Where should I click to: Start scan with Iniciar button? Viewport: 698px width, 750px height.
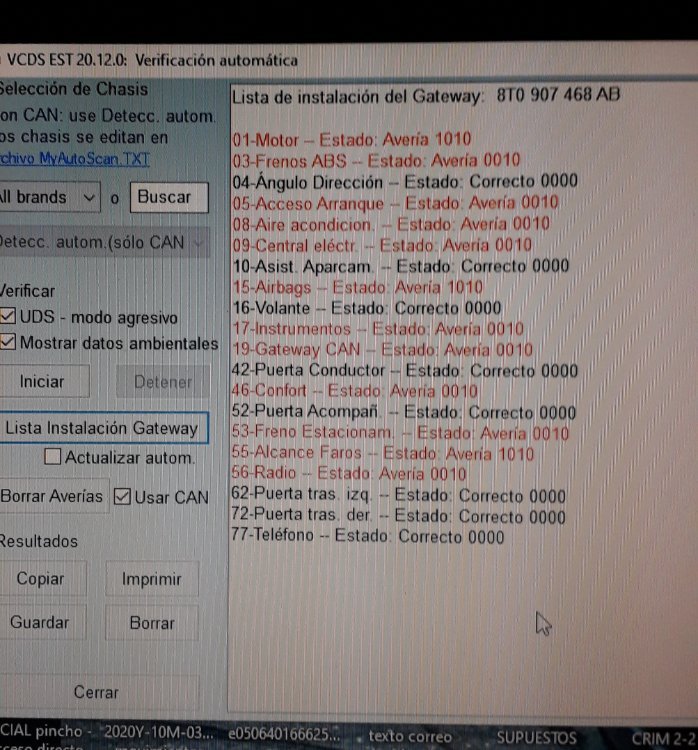point(42,381)
